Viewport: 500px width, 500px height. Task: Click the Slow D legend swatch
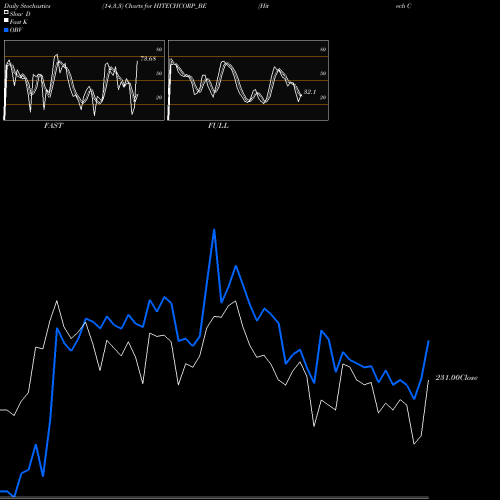(x=6, y=12)
